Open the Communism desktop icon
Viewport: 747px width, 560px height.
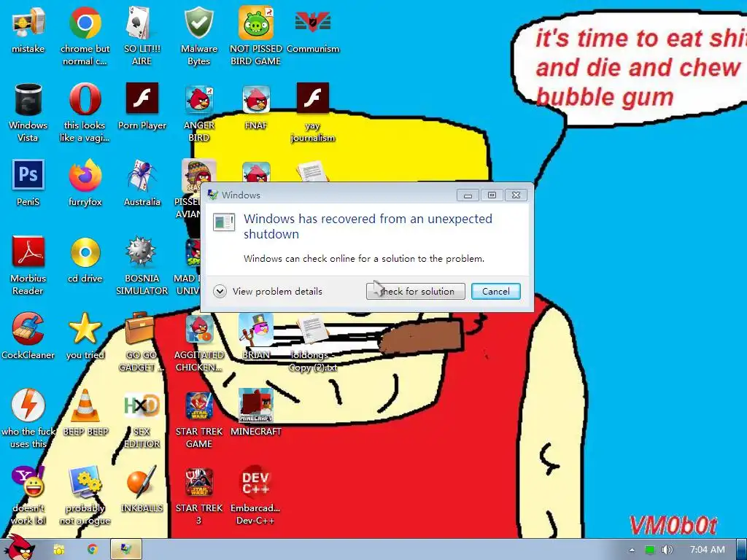click(x=312, y=23)
